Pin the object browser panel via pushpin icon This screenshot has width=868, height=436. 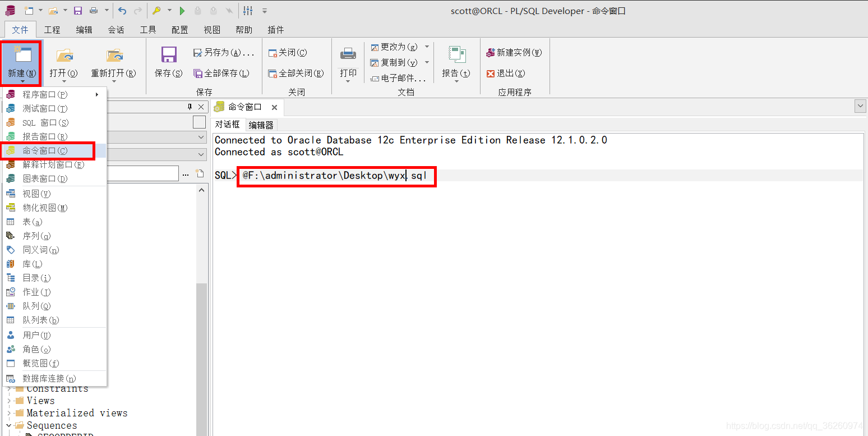(x=190, y=107)
